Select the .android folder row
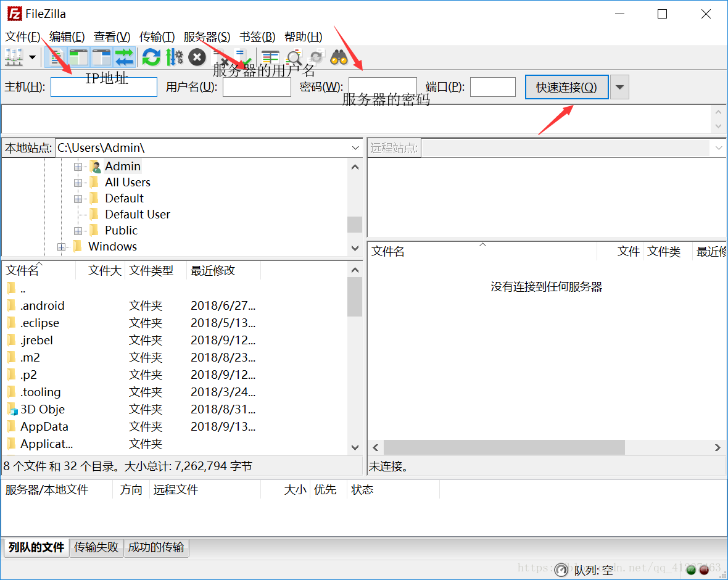Screen dimensions: 728x580 175,306
